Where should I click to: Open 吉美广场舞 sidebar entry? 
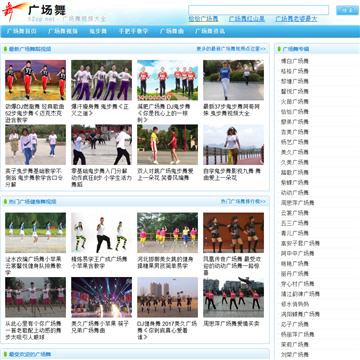(295, 132)
